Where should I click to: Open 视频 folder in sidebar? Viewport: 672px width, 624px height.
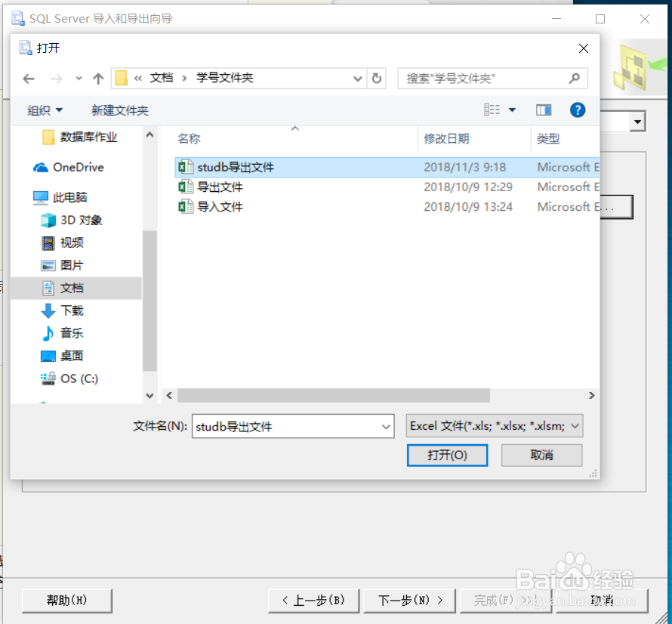[x=72, y=242]
